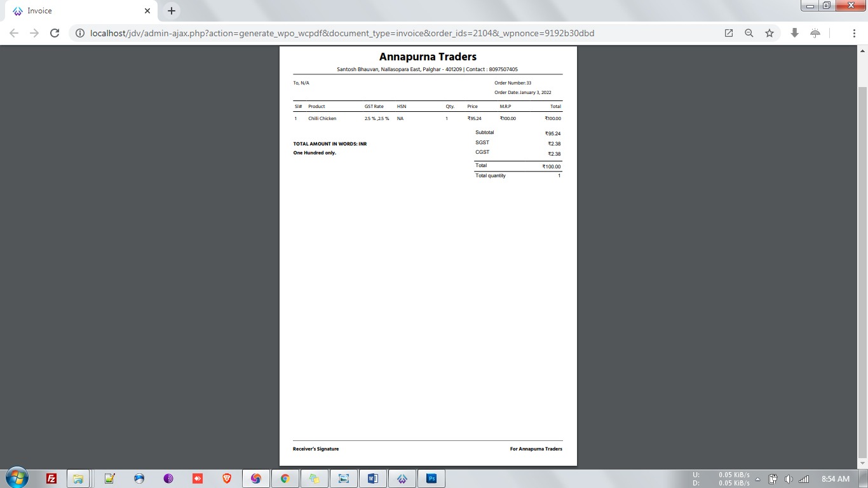Click the zoom magnifier icon in address bar
Image resolution: width=868 pixels, height=488 pixels.
coord(749,33)
